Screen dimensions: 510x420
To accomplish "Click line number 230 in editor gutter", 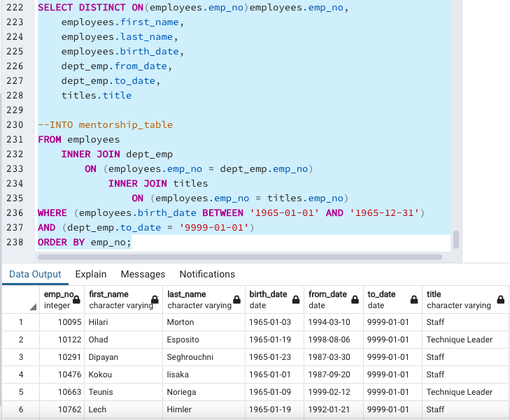I will coord(15,124).
